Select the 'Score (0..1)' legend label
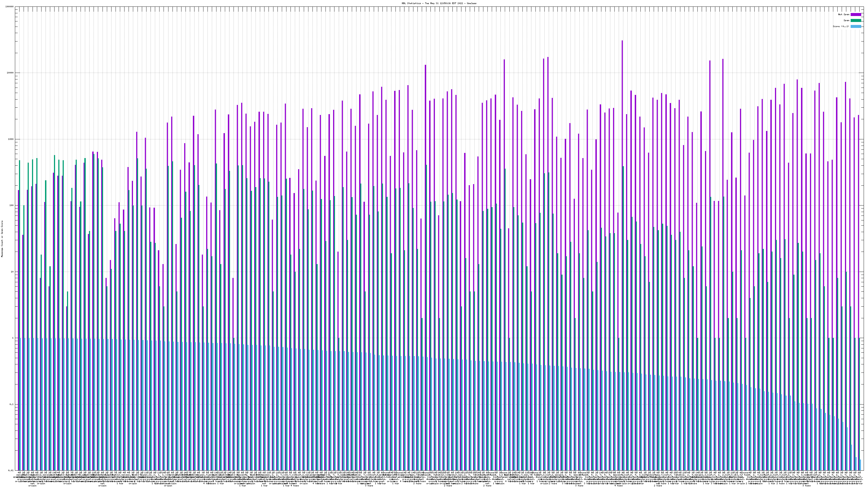This screenshot has width=868, height=488. [x=841, y=26]
